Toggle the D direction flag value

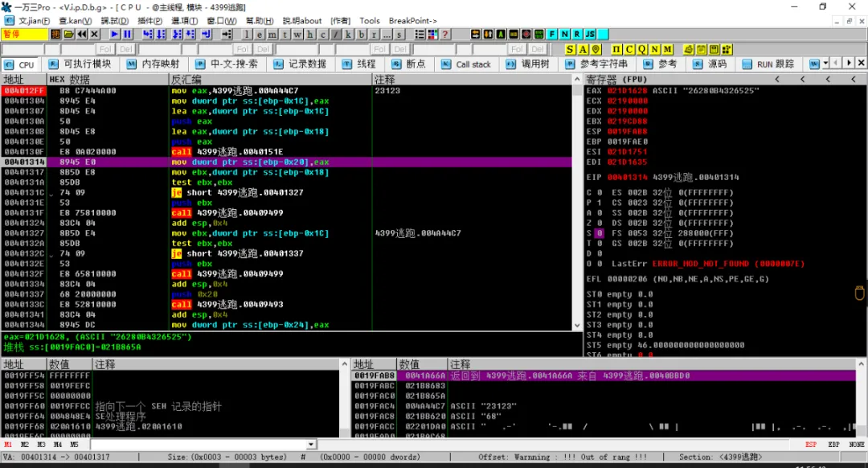click(599, 253)
